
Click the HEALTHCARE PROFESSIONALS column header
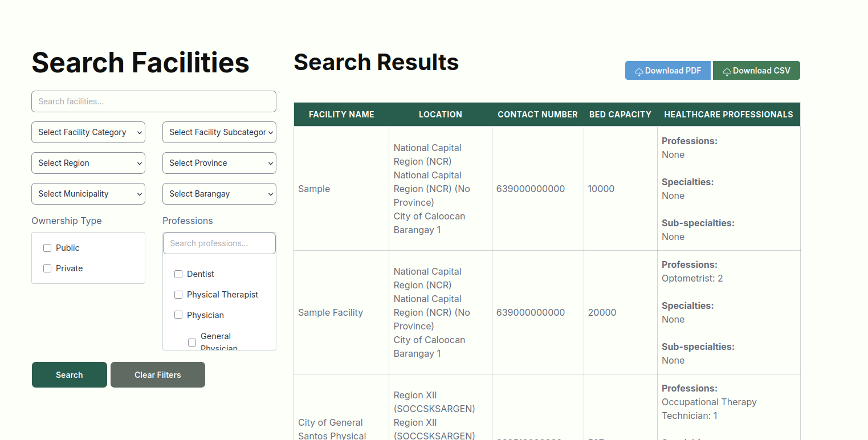pyautogui.click(x=728, y=115)
